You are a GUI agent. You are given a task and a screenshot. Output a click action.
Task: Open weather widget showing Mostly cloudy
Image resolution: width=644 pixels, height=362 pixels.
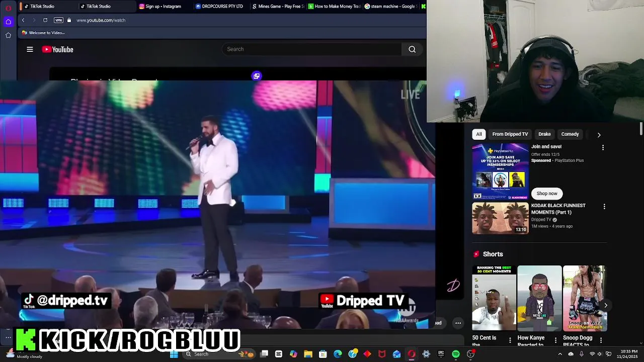pos(24,354)
